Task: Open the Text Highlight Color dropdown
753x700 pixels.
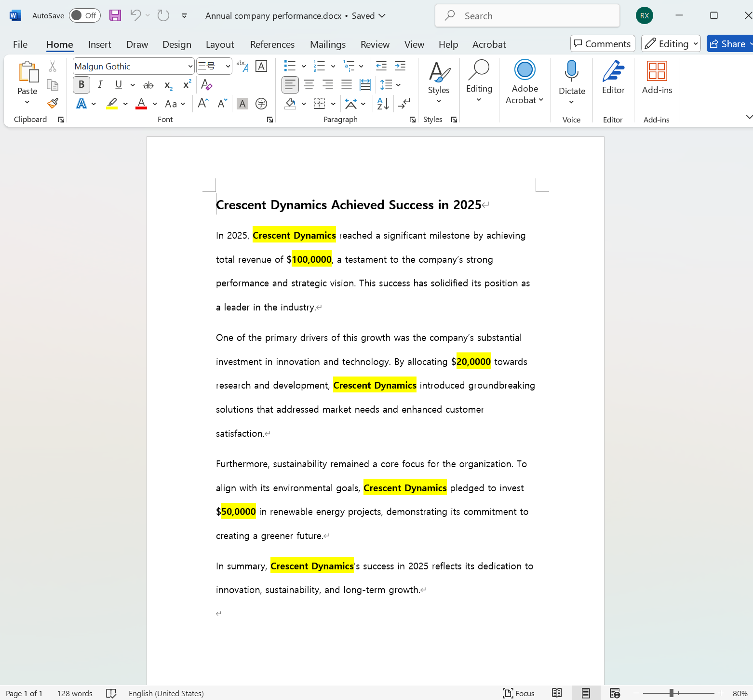Action: click(x=125, y=104)
